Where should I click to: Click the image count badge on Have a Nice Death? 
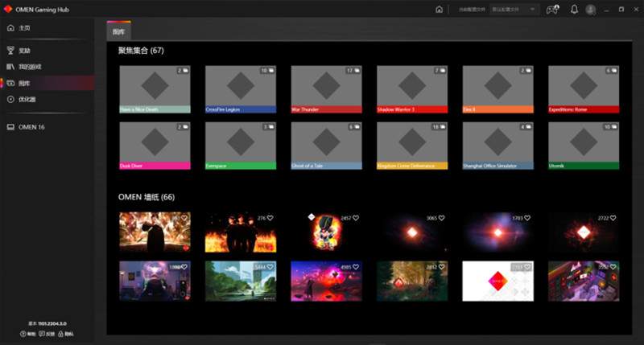pyautogui.click(x=183, y=71)
